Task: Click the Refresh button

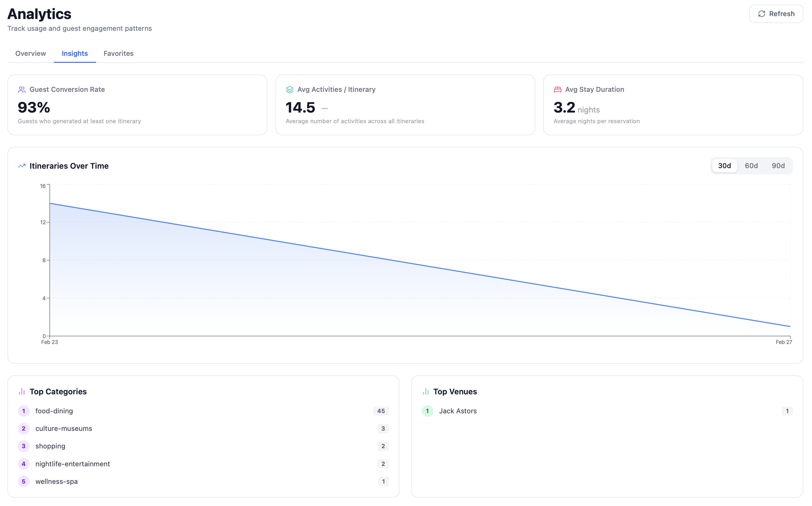Action: pos(776,14)
